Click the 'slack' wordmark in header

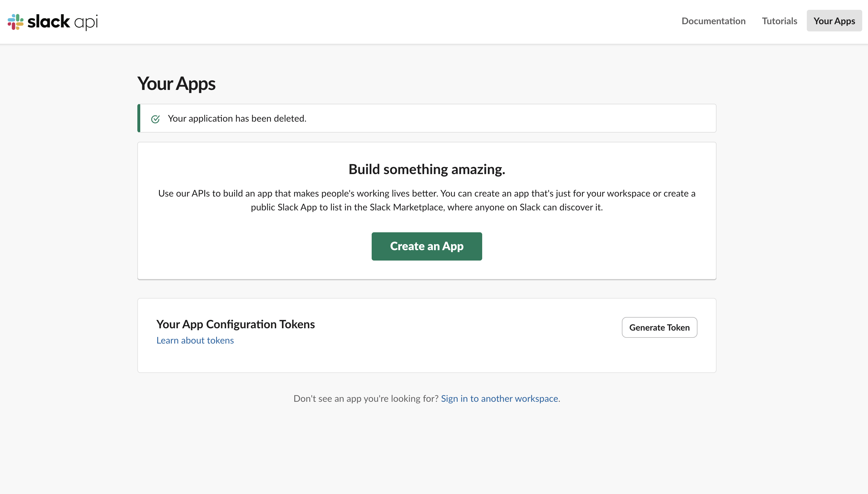coord(48,22)
